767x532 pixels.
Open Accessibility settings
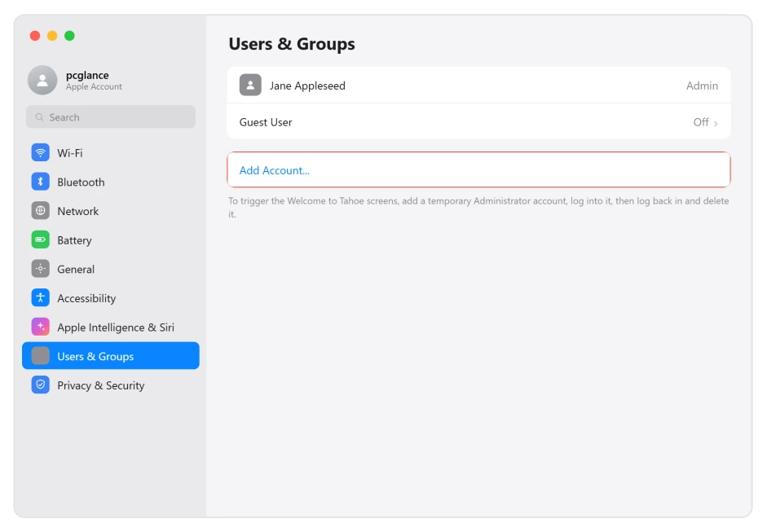click(111, 298)
